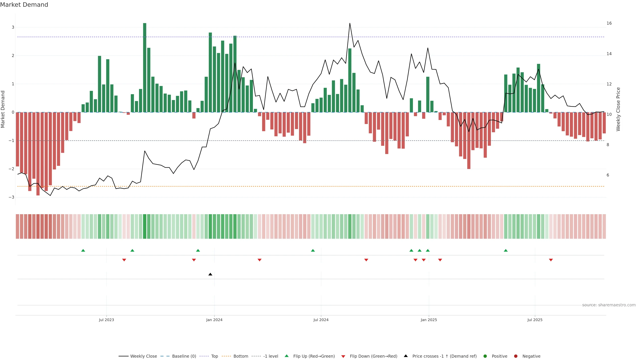The width and height of the screenshot is (644, 362).
Task: Click the red Flip Down legend triangle
Action: tap(343, 356)
